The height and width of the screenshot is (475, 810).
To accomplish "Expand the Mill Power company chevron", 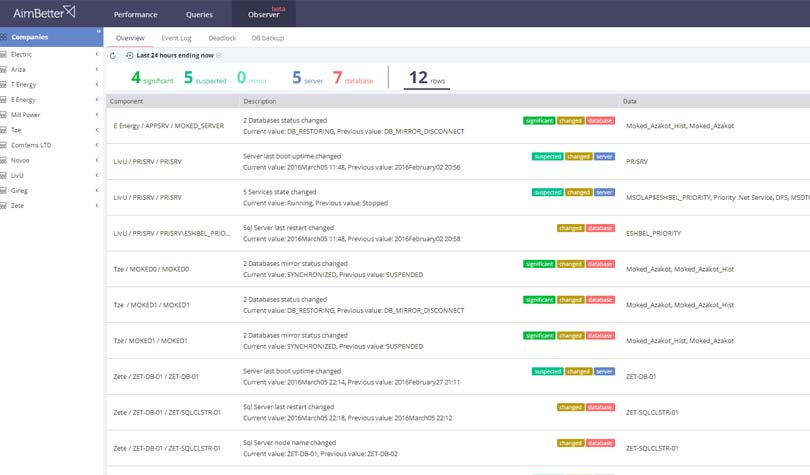I will 97,115.
